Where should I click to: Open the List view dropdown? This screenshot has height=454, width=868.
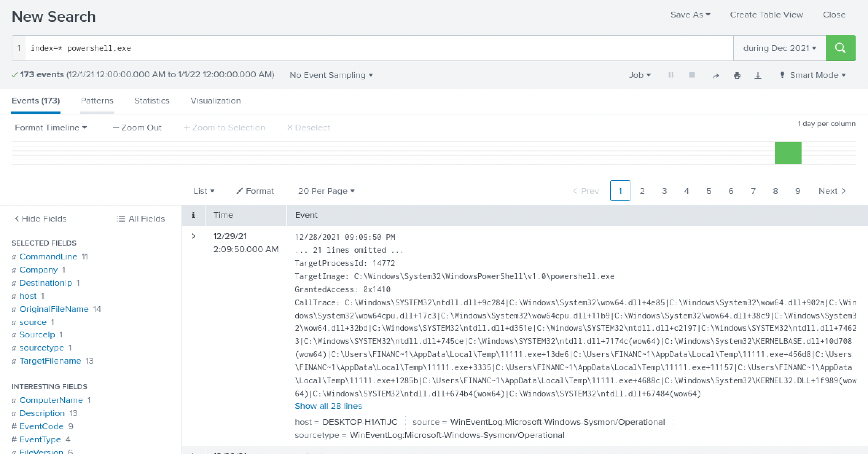tap(204, 191)
